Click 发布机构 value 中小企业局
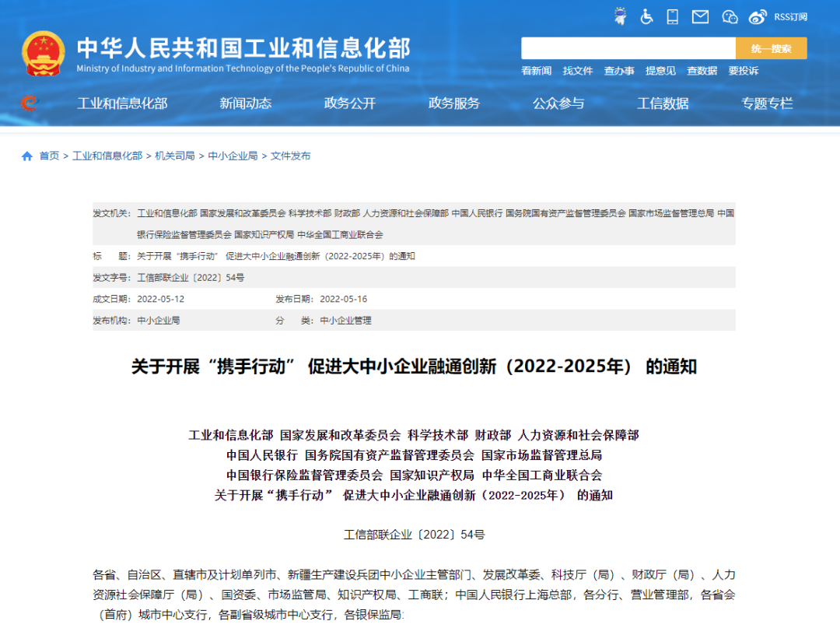Screen dimensions: 840x635 click(159, 321)
